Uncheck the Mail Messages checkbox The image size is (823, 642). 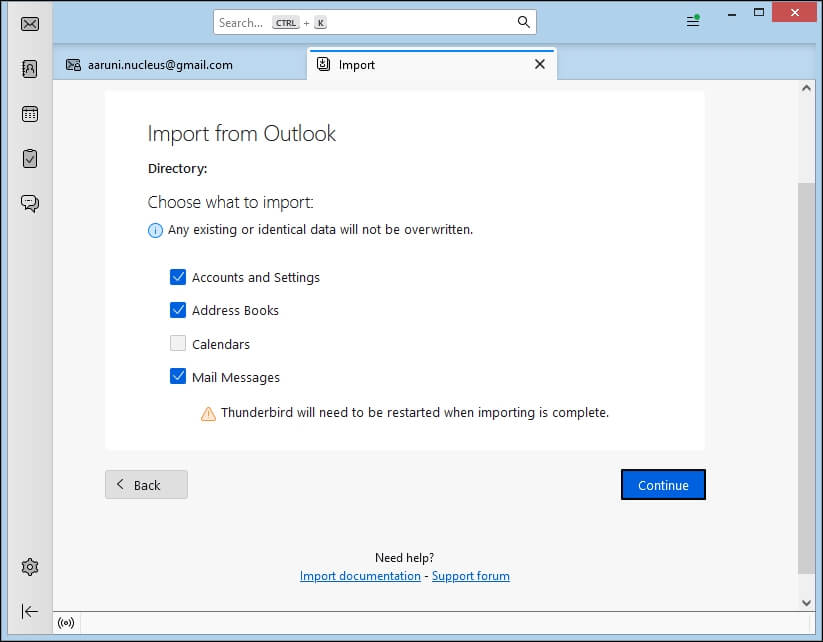(178, 376)
